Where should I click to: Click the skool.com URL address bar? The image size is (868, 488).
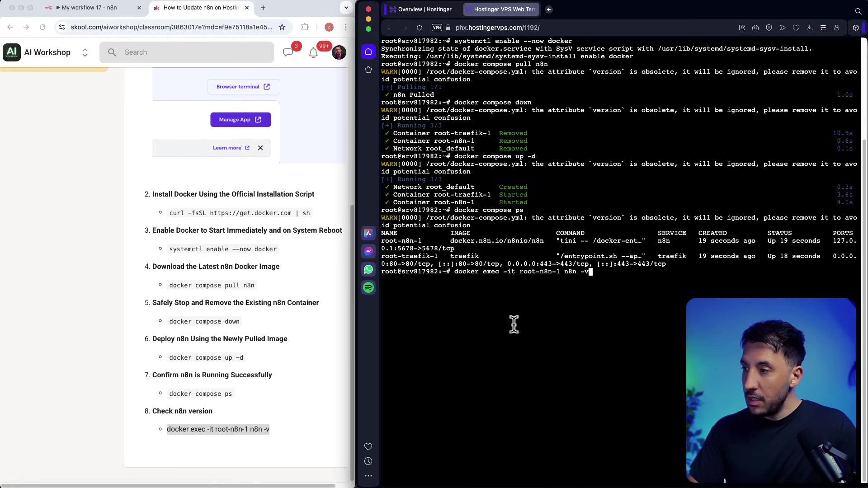click(x=172, y=27)
